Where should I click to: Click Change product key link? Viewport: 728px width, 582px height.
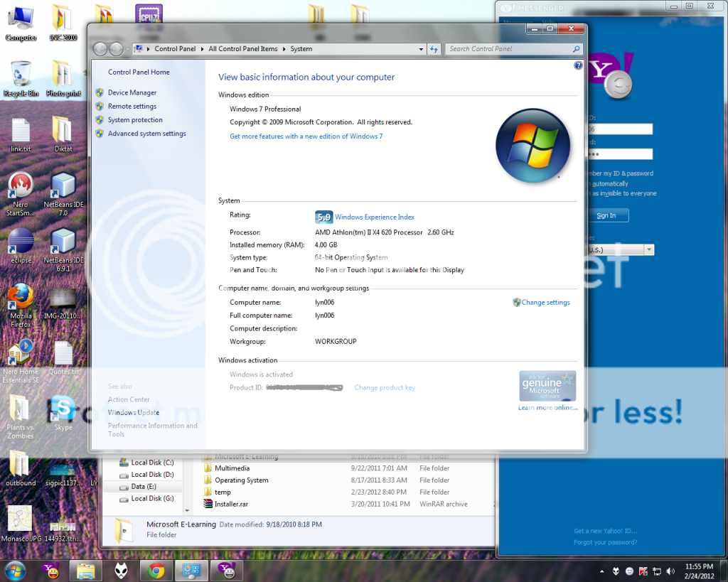point(385,387)
